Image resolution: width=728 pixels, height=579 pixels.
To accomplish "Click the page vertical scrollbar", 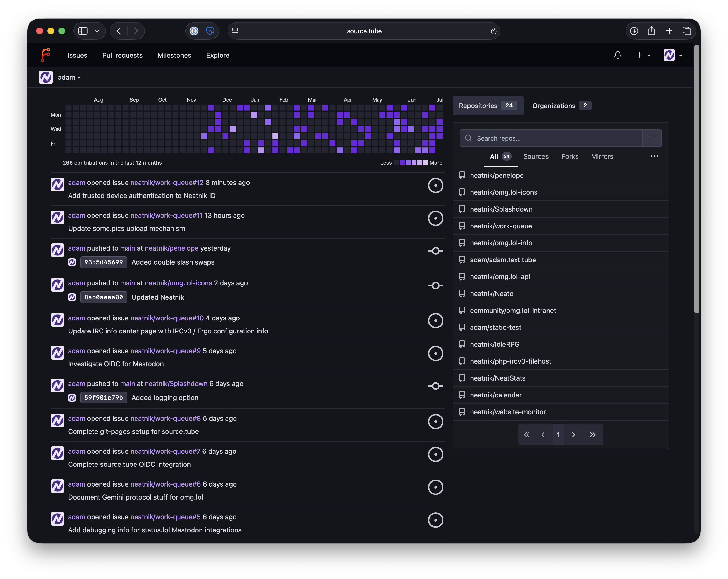I will (x=697, y=179).
